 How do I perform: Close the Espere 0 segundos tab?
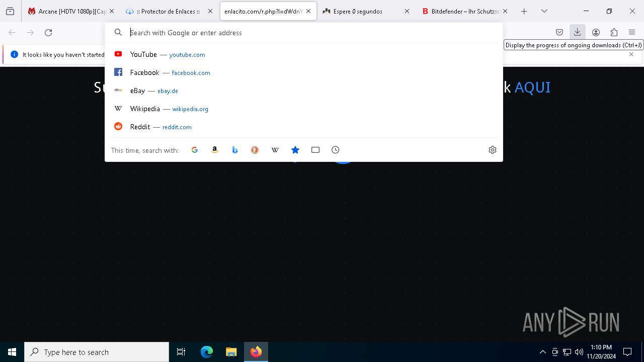click(407, 11)
